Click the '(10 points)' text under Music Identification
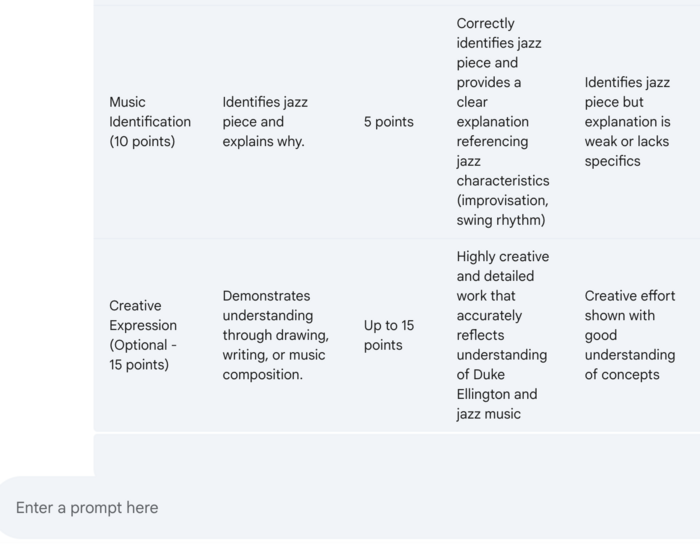Image resolution: width=700 pixels, height=544 pixels. pos(142,142)
